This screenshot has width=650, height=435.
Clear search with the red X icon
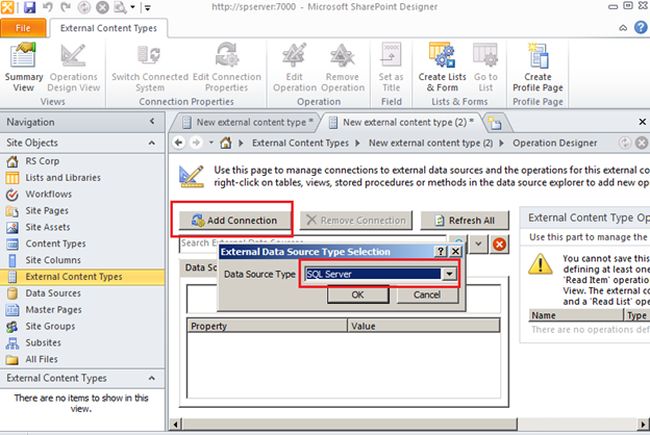tap(499, 244)
